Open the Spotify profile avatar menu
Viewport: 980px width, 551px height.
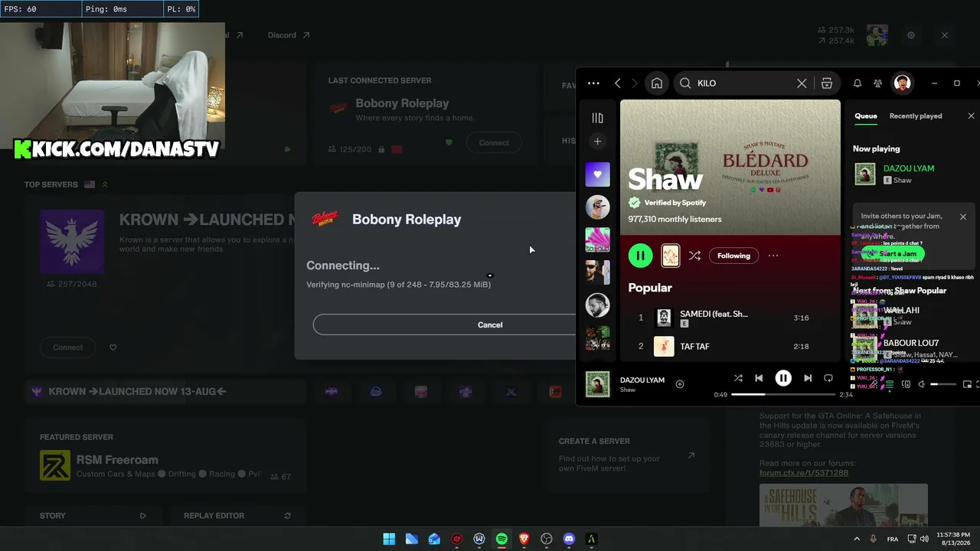[903, 83]
